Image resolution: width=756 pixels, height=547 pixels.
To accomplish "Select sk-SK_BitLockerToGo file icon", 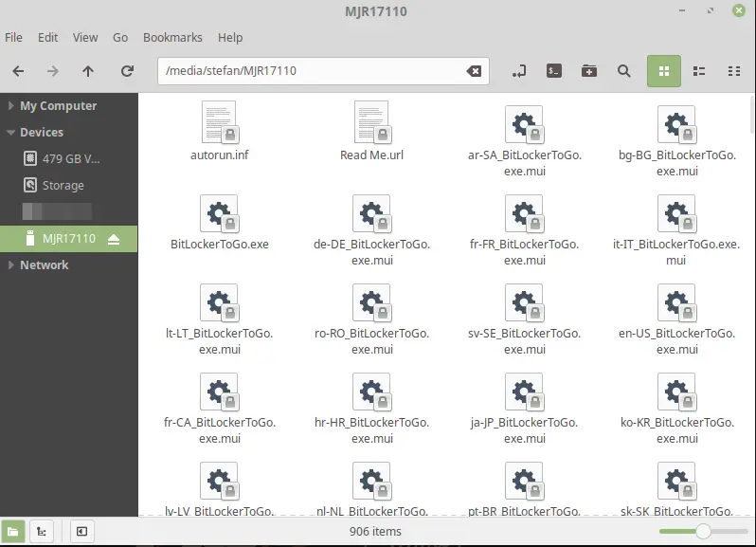I will coord(677,481).
